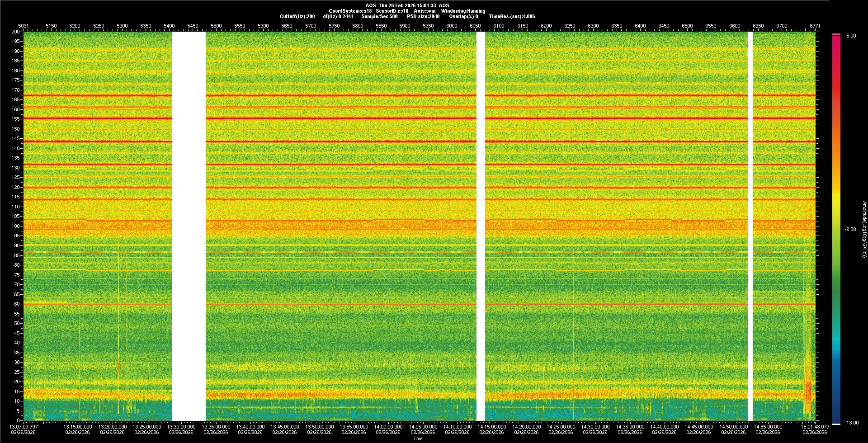Image resolution: width=868 pixels, height=443 pixels.
Task: Click the narrow white gap near 14:13
Action: [x=481, y=226]
